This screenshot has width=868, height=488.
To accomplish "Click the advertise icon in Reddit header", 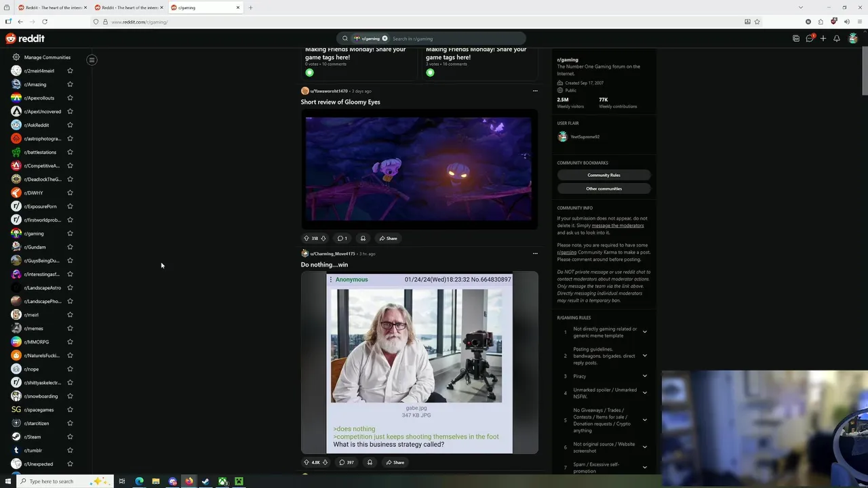I will click(796, 39).
